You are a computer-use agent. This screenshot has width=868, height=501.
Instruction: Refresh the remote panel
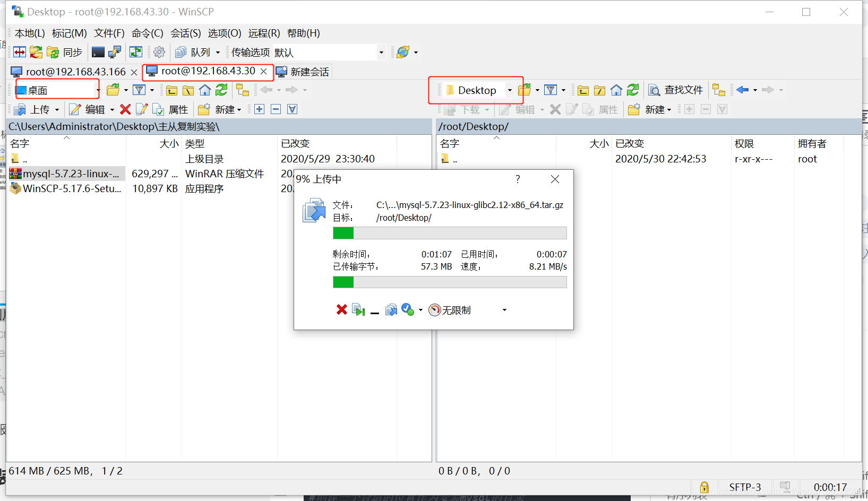click(x=633, y=90)
